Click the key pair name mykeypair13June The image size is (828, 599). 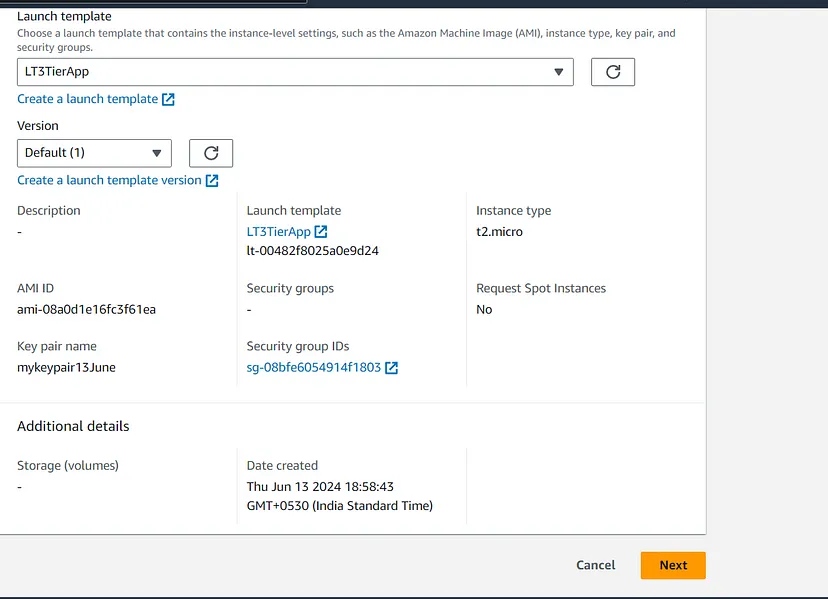tap(66, 368)
